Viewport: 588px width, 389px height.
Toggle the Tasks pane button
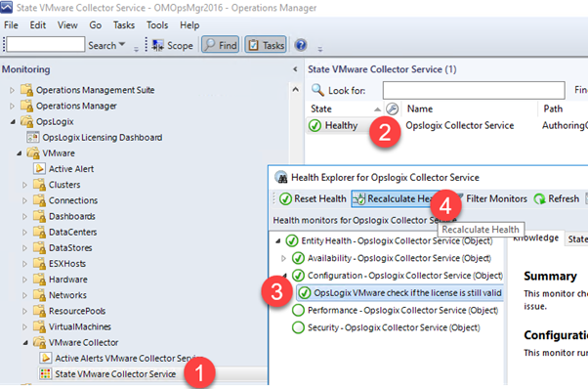(x=266, y=45)
